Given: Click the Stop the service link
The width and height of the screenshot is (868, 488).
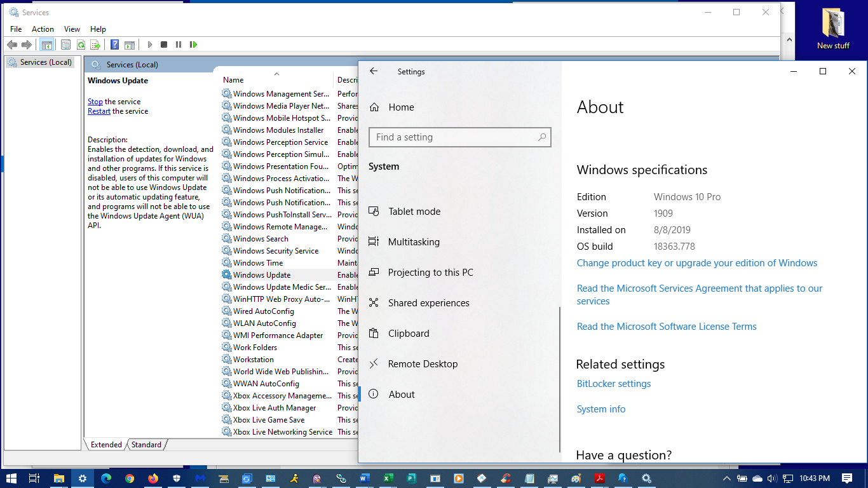Looking at the screenshot, I should tap(95, 102).
